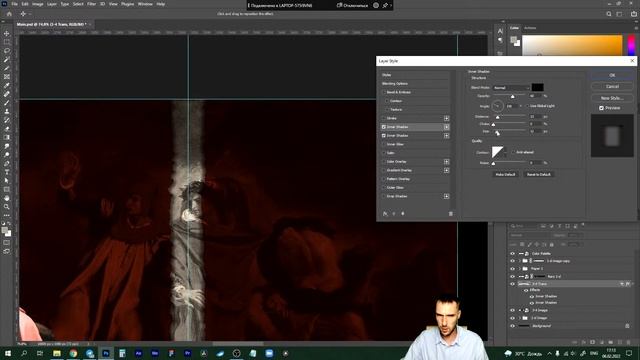Image resolution: width=640 pixels, height=360 pixels.
Task: Open After Effects from the taskbar
Action: [x=138, y=353]
